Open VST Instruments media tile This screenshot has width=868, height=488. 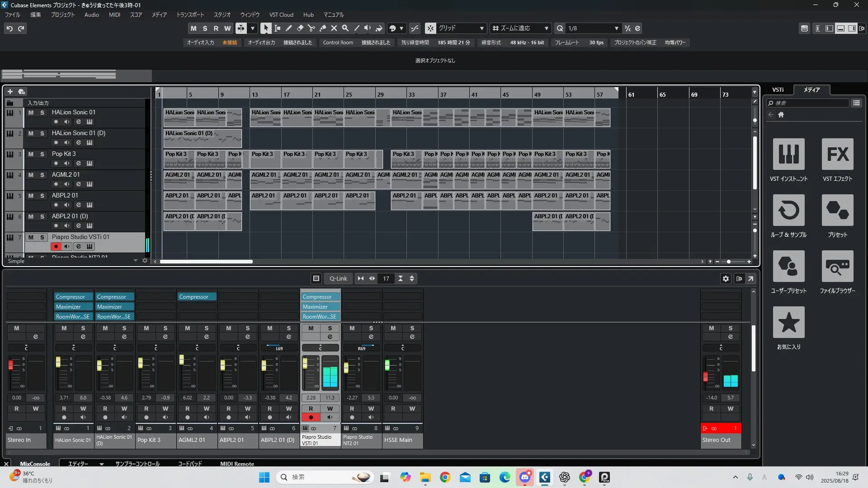(788, 155)
